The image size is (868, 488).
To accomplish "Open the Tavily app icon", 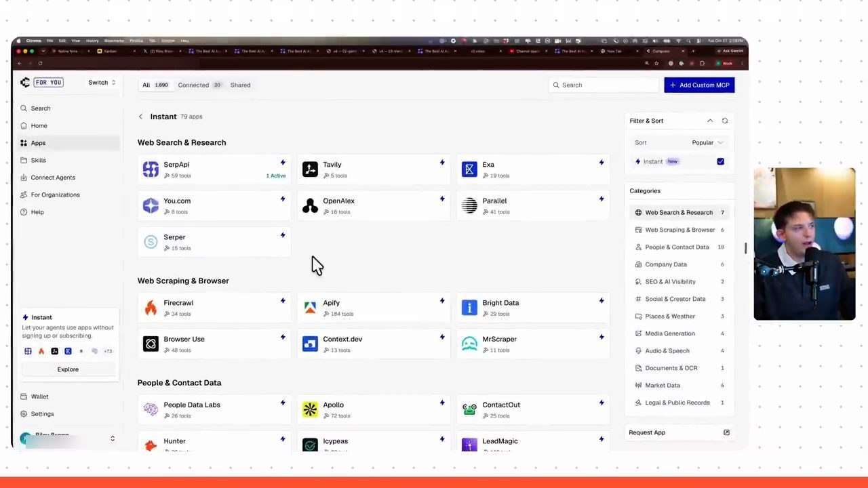I will (x=310, y=169).
